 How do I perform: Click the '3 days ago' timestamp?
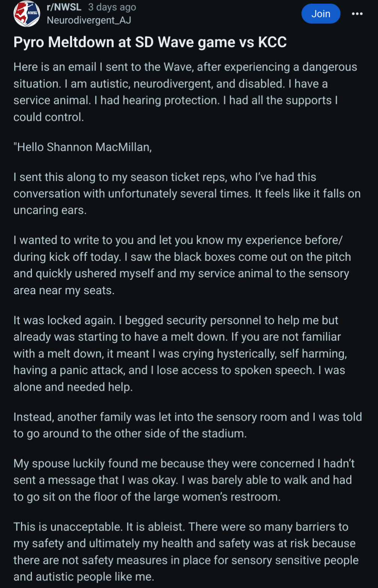tap(112, 7)
